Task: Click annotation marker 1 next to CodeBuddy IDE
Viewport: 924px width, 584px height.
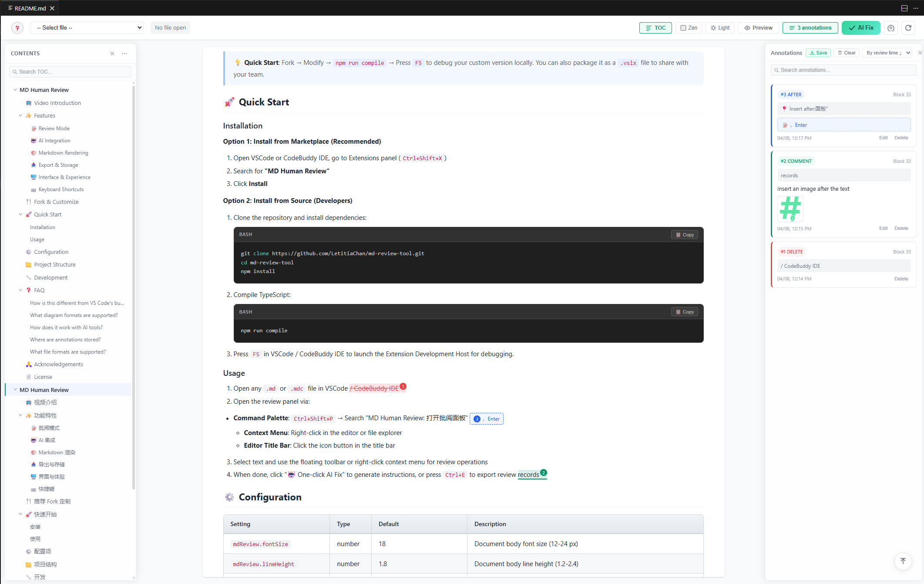Action: click(403, 386)
